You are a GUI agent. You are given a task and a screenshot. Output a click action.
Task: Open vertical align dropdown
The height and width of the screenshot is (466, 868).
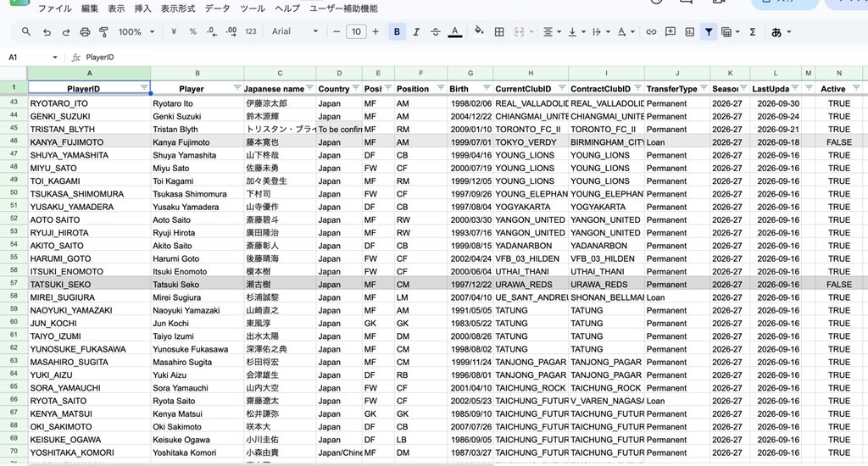pyautogui.click(x=576, y=32)
